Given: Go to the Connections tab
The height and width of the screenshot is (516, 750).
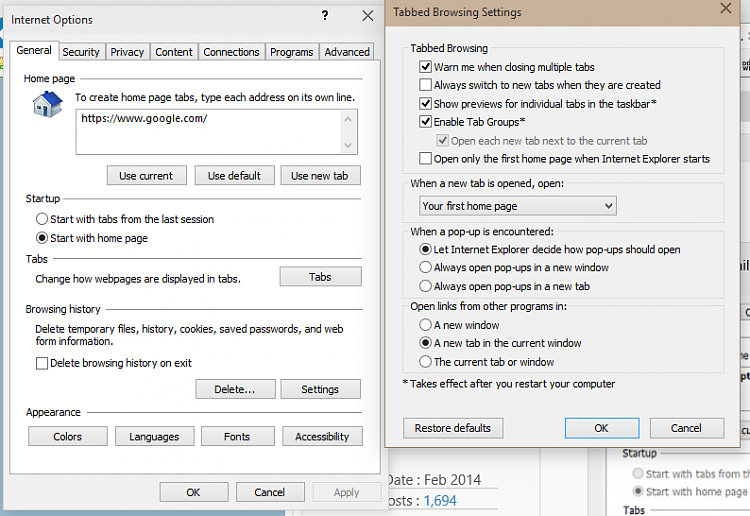Looking at the screenshot, I should pos(231,52).
